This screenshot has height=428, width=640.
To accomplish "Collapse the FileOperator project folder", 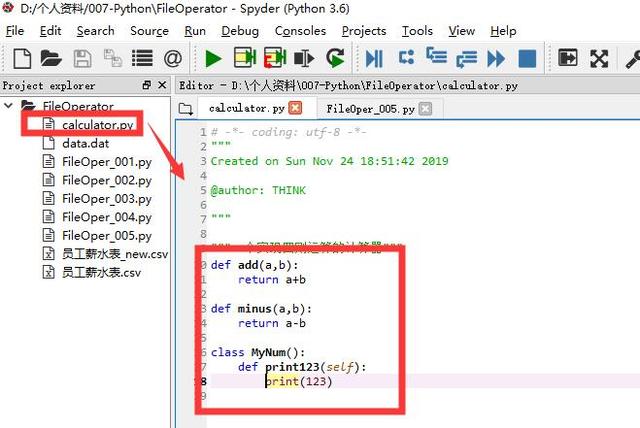I will click(8, 106).
